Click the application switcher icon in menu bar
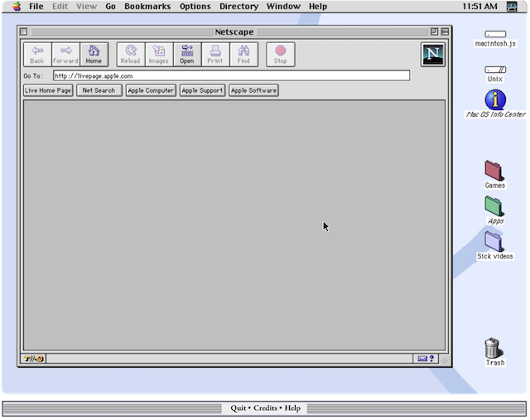Viewport: 530px width, 420px height. [512, 7]
